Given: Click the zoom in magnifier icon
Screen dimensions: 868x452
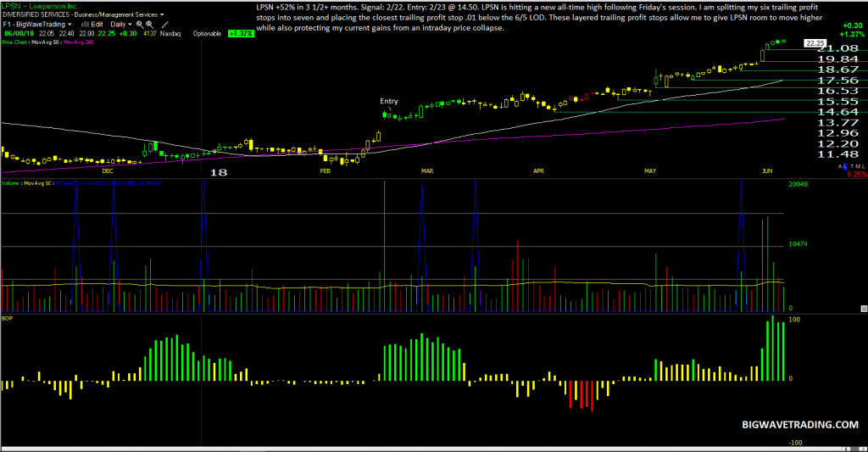Looking at the screenshot, I should point(140,25).
